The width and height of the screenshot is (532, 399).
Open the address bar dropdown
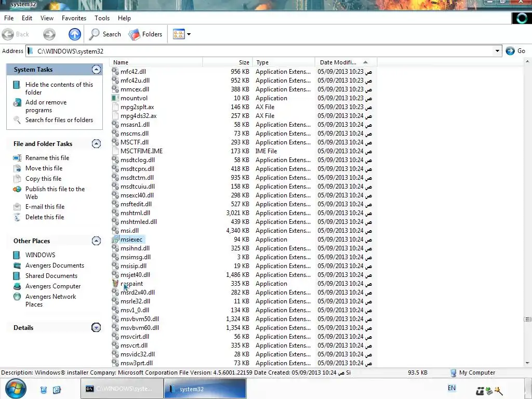coord(497,51)
